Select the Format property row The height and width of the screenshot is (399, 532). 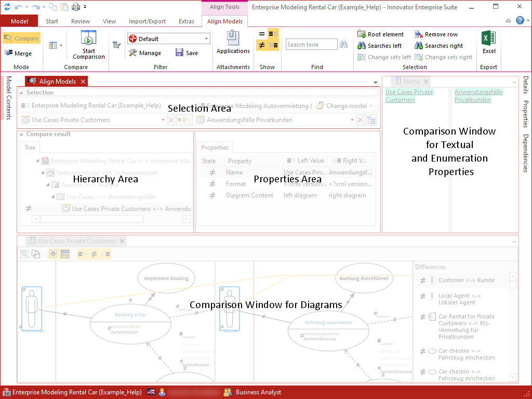pos(286,184)
